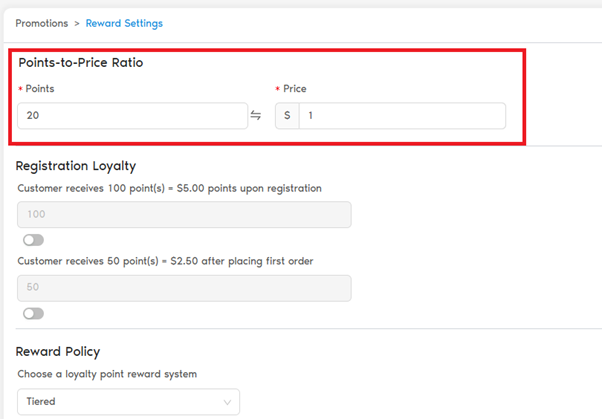The image size is (602, 419).
Task: Go to Promotions in the breadcrumb
Action: pyautogui.click(x=42, y=23)
